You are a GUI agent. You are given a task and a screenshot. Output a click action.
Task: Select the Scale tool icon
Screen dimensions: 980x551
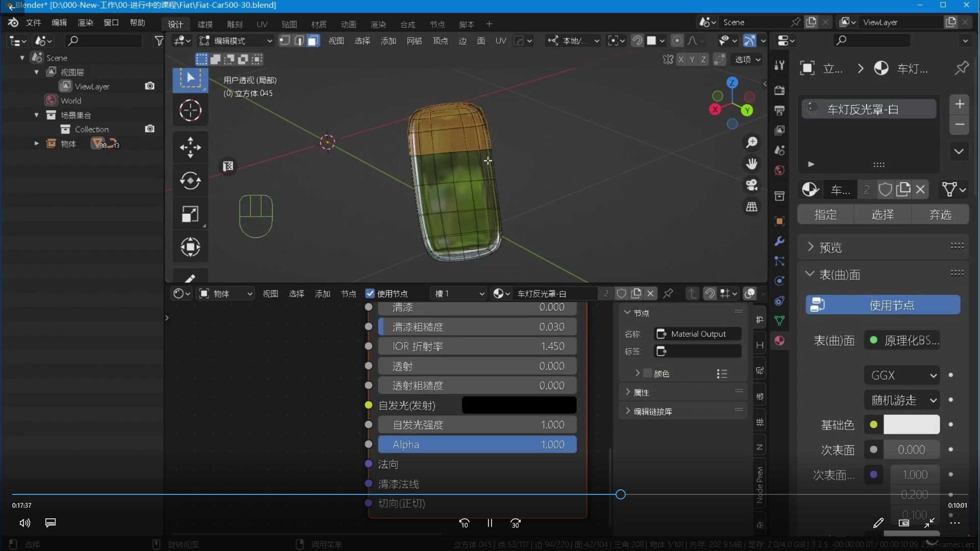[190, 214]
